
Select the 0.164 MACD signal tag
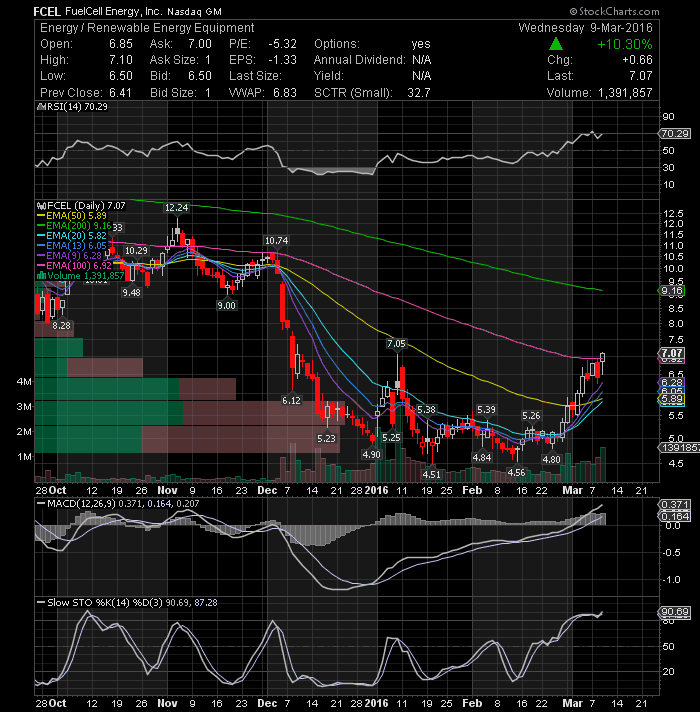(x=675, y=516)
